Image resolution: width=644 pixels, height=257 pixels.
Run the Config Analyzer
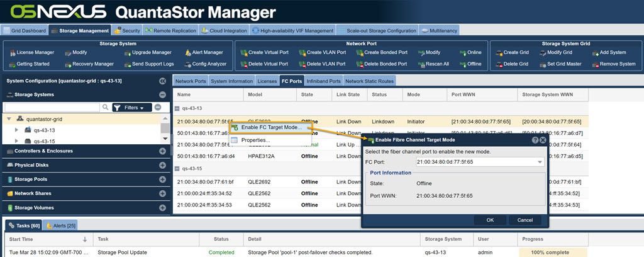pyautogui.click(x=206, y=64)
